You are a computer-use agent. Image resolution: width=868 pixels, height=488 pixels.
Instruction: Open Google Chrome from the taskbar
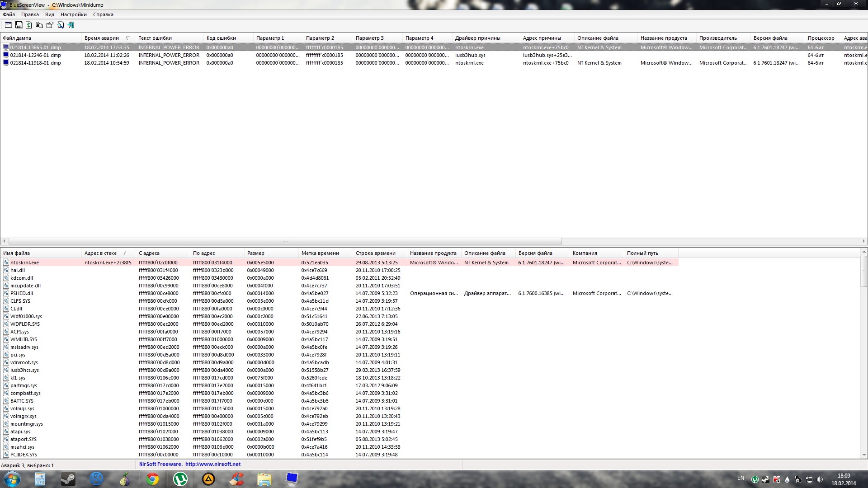click(x=152, y=479)
